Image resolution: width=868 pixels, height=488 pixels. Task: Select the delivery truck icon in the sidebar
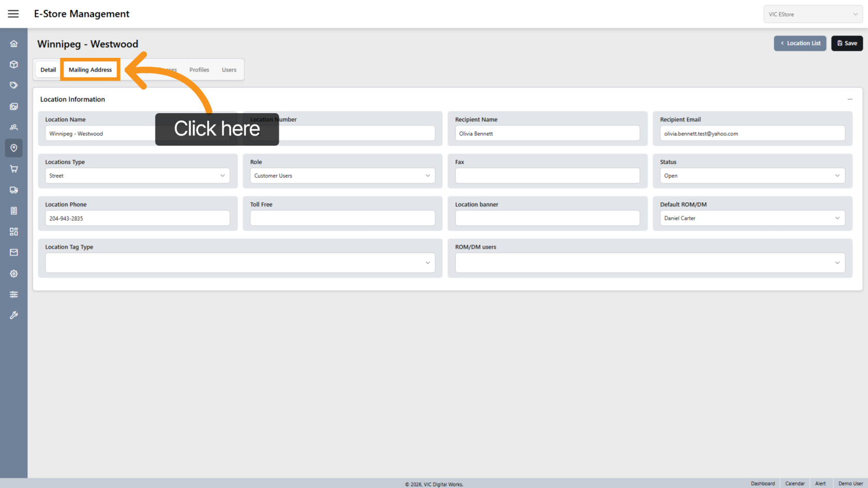click(14, 190)
